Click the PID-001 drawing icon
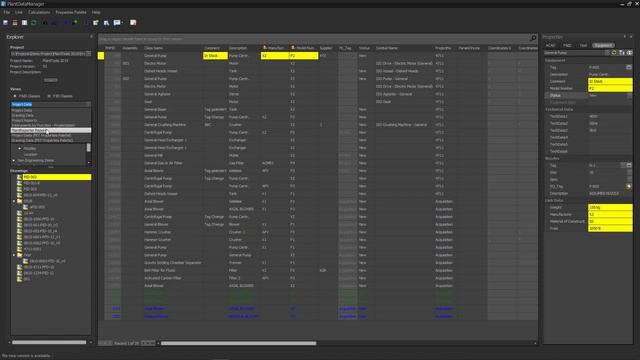The image size is (640, 360). tap(19, 177)
